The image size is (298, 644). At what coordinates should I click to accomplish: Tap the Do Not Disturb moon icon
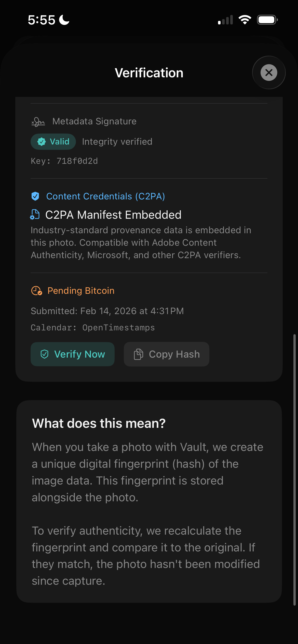point(64,20)
